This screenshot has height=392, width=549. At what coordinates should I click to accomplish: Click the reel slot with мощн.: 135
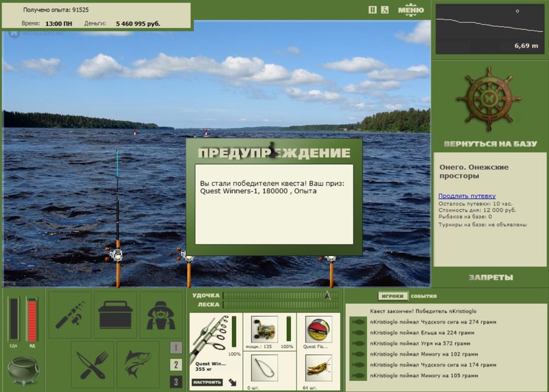click(270, 332)
